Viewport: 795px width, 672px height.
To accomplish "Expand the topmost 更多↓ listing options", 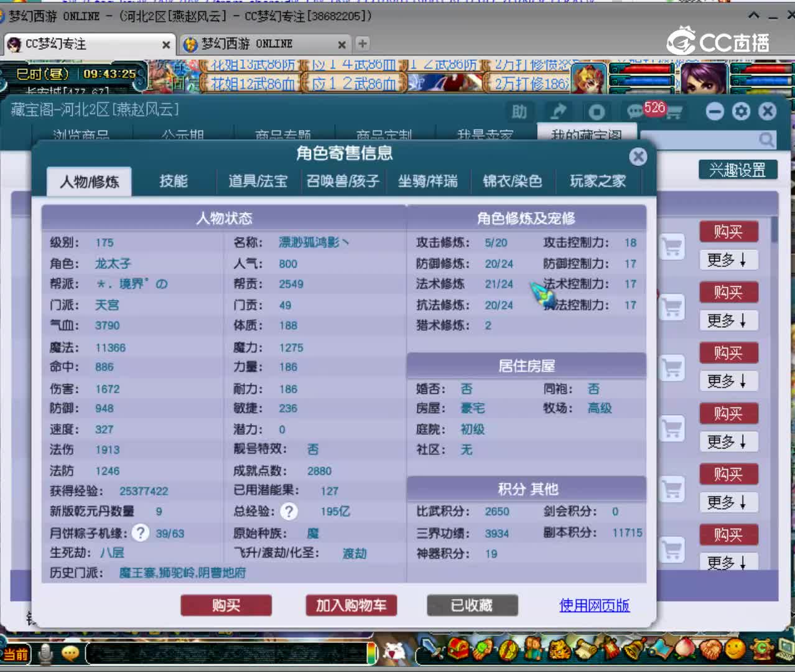I will coord(728,259).
